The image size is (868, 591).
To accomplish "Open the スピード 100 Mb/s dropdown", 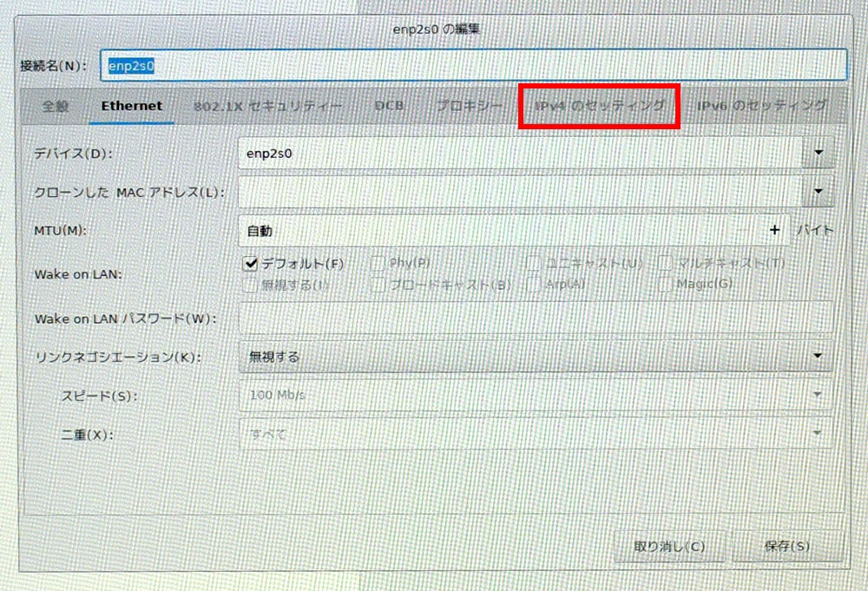I will click(536, 395).
